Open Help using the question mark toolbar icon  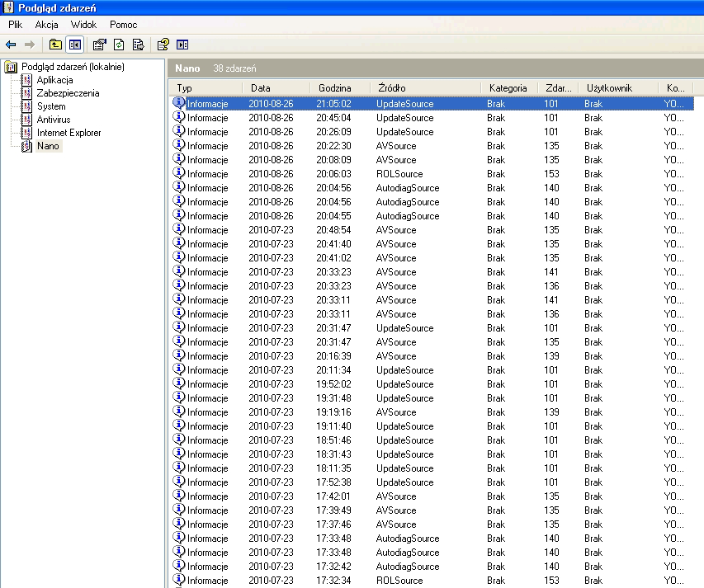pos(163,45)
